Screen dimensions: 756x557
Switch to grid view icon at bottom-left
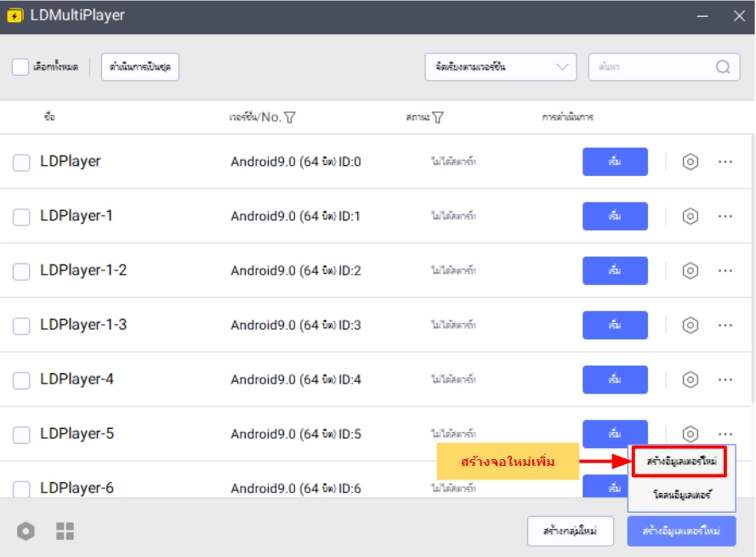(65, 531)
